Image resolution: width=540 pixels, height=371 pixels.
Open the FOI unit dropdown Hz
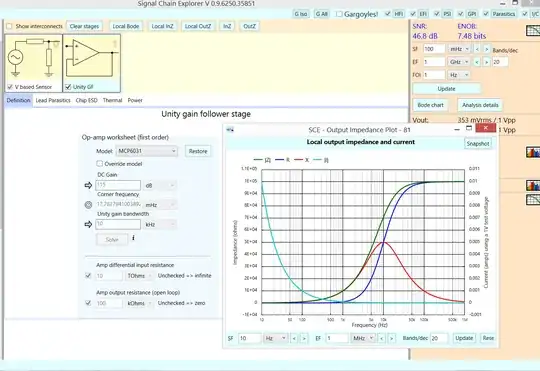pos(459,75)
